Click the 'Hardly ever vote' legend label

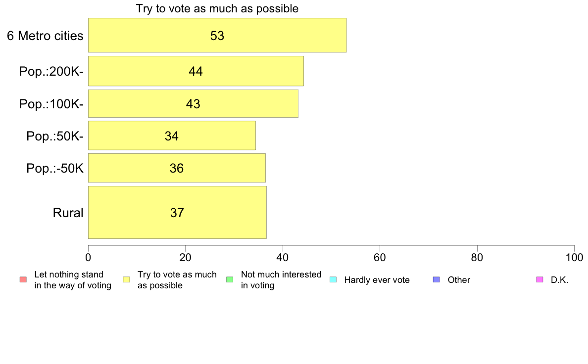[377, 280]
